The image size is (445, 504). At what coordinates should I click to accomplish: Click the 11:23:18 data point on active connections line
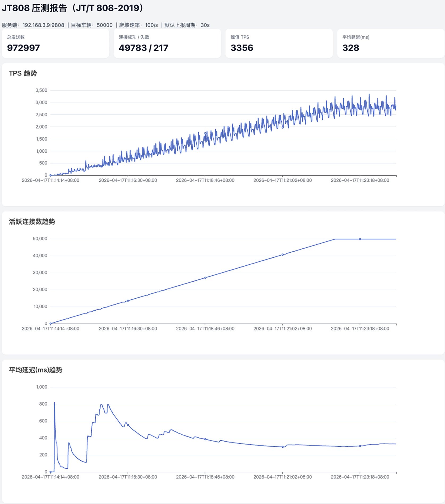[360, 239]
